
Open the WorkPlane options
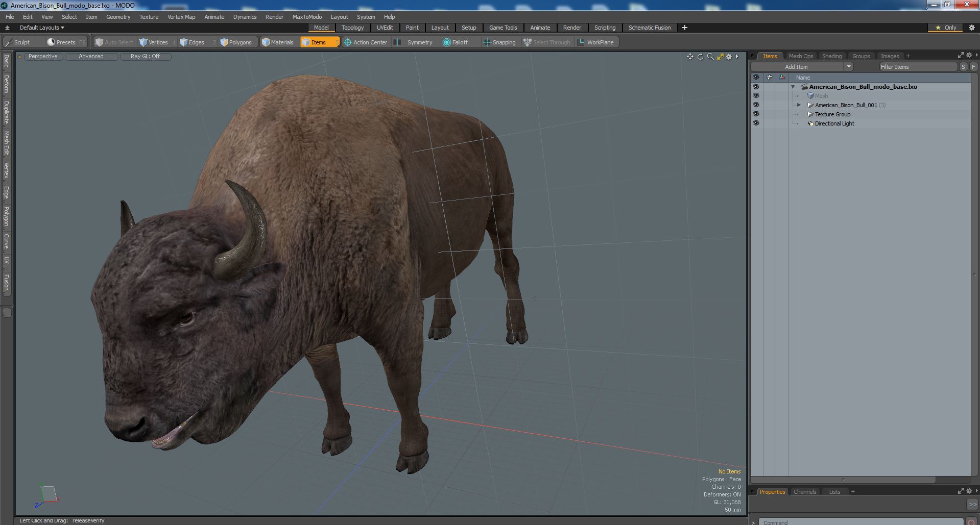(x=596, y=42)
